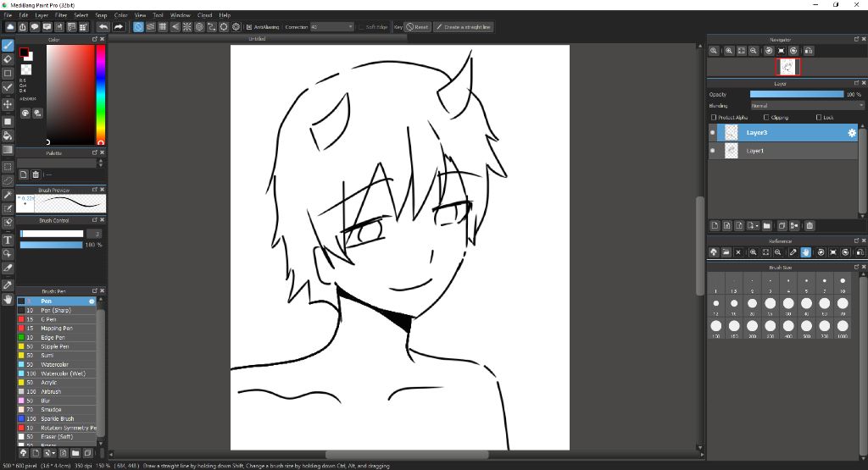Select eyedropper icon in Reference panel
This screenshot has width=868, height=470.
[793, 252]
